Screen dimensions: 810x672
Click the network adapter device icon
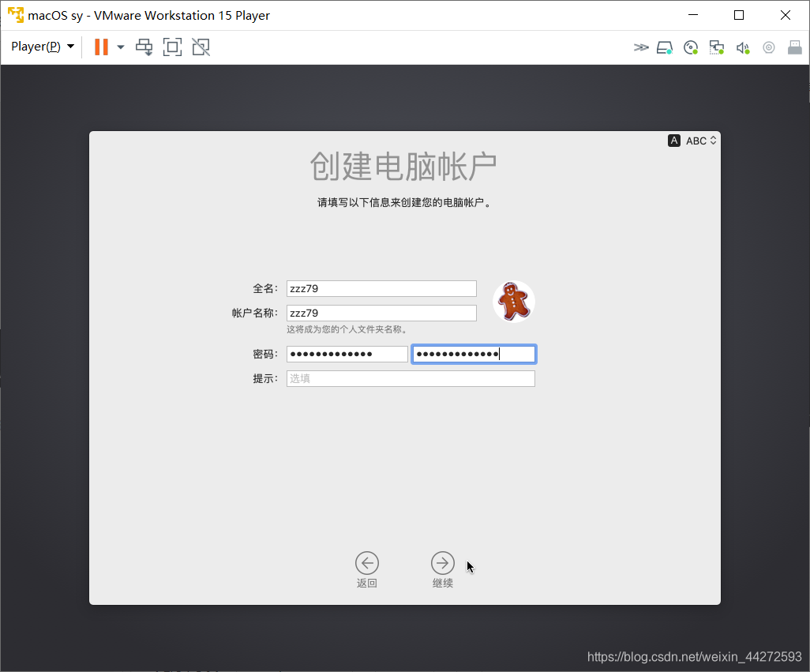point(717,47)
